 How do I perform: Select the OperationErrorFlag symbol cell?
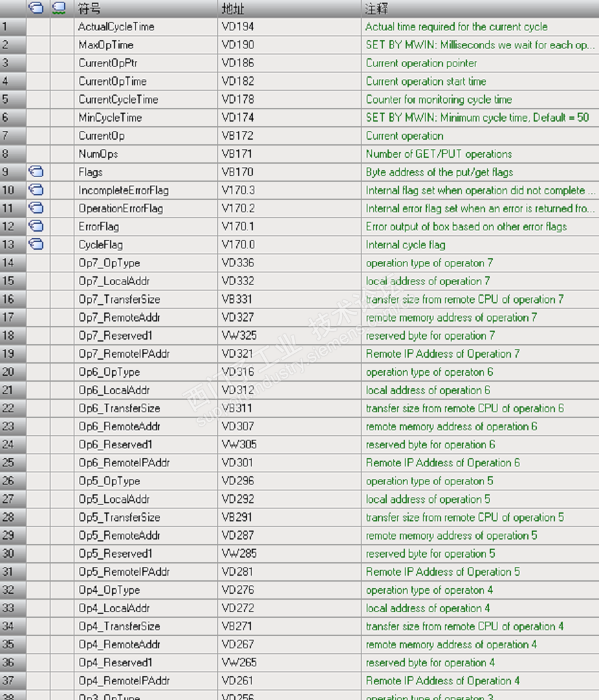coord(146,208)
